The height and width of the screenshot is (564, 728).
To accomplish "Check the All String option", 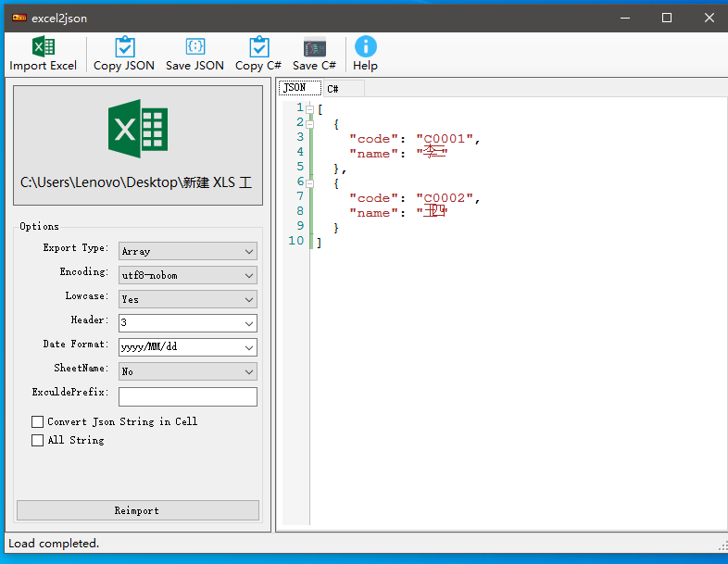I will [x=38, y=440].
